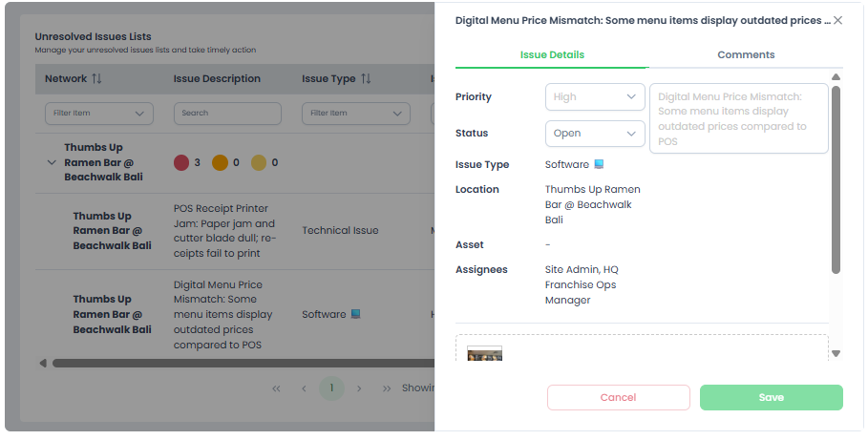Collapse the Thumbs Up Ramen Bar group
868x440 pixels.
point(52,163)
